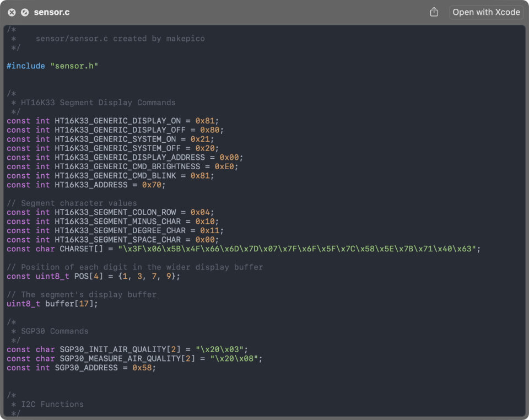Close the Quick Look preview window
This screenshot has height=420, width=529.
pos(12,12)
